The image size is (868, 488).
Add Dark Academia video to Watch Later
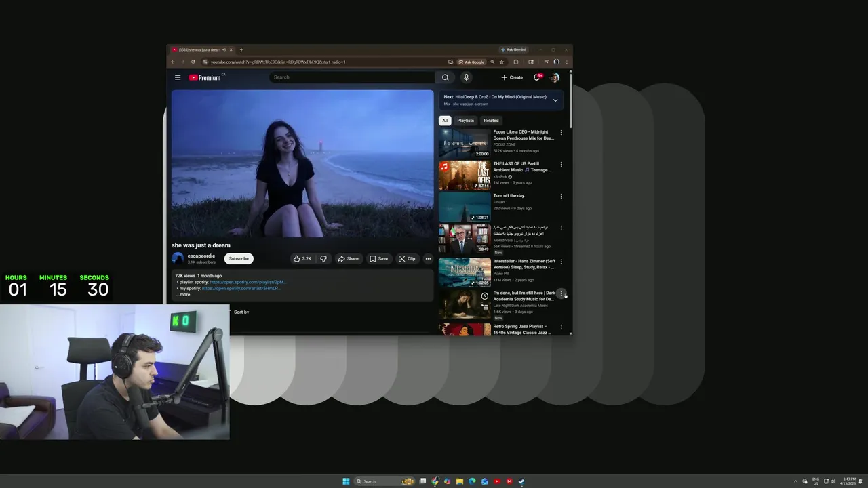(484, 296)
